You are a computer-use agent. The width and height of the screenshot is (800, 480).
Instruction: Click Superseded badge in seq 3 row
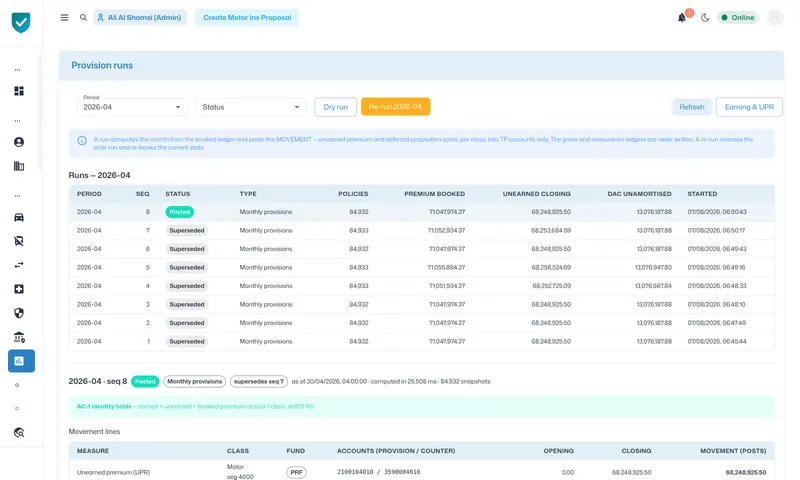pos(187,305)
